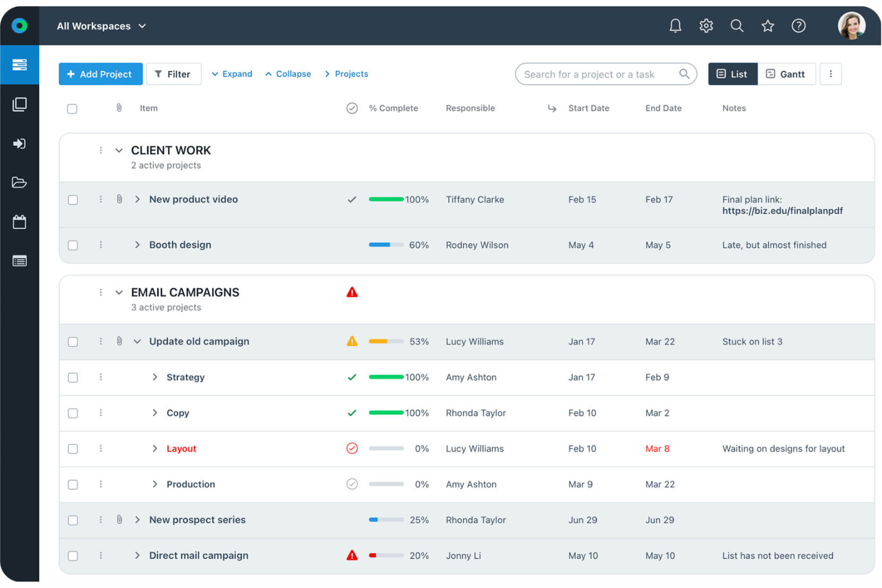Open row menu dots for Layout task
Viewport: 882px width, 588px height.
point(101,449)
